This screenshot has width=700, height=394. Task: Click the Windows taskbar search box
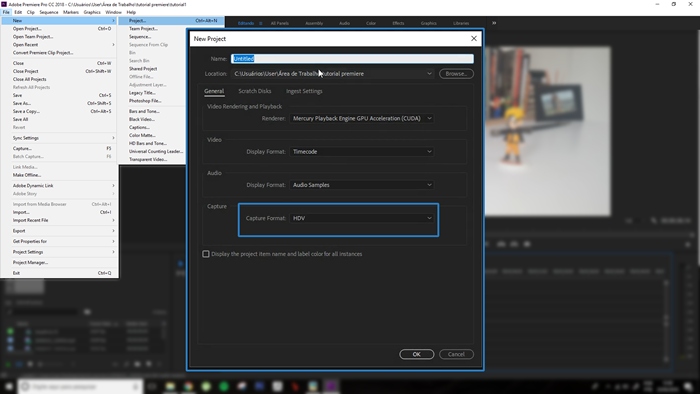(80, 386)
